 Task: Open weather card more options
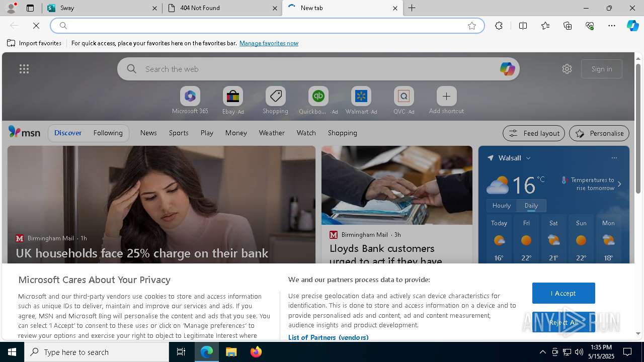pos(614,158)
